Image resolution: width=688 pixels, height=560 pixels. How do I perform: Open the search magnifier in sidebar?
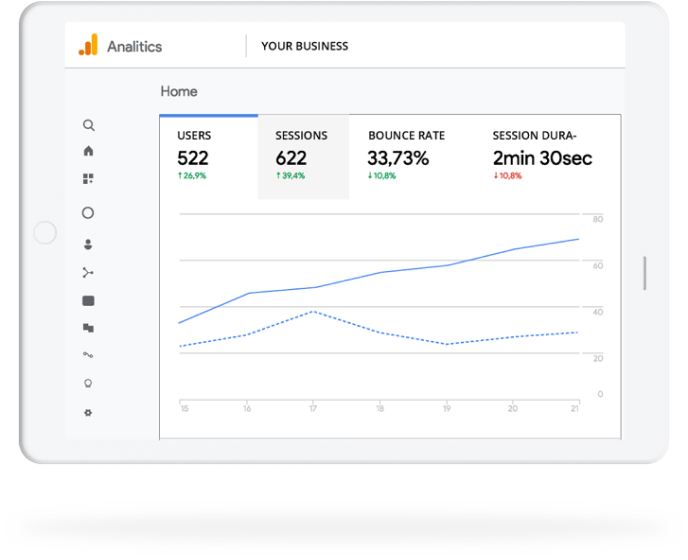[x=89, y=125]
